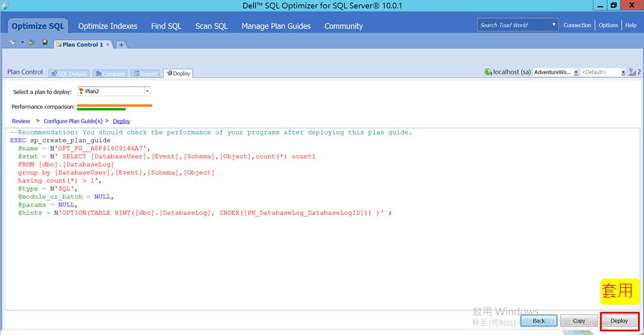
Task: Click the @params = NULL line
Action: (48, 205)
